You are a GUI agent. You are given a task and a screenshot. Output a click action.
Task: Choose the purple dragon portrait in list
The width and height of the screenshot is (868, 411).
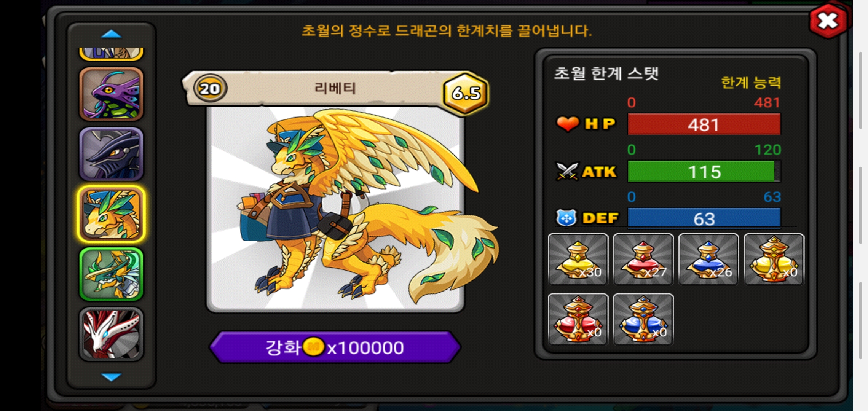click(x=111, y=94)
